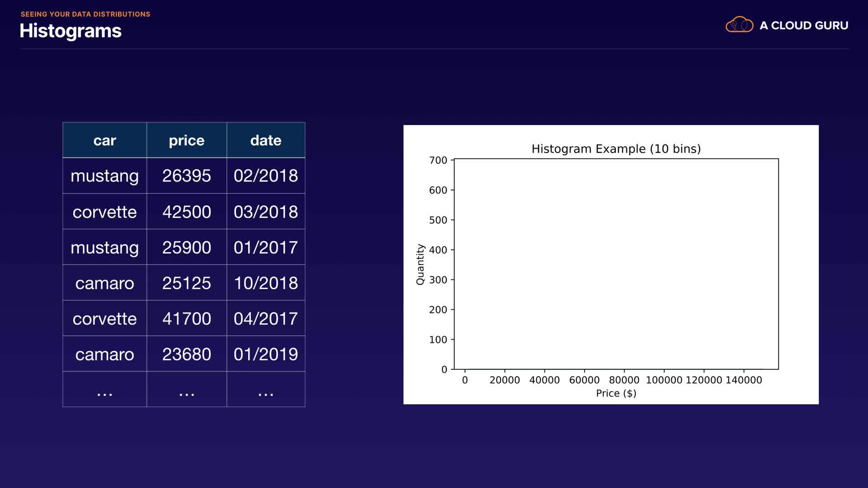Click the date cell 04/2017
Viewport: 868px width, 488px height.
[x=266, y=319]
